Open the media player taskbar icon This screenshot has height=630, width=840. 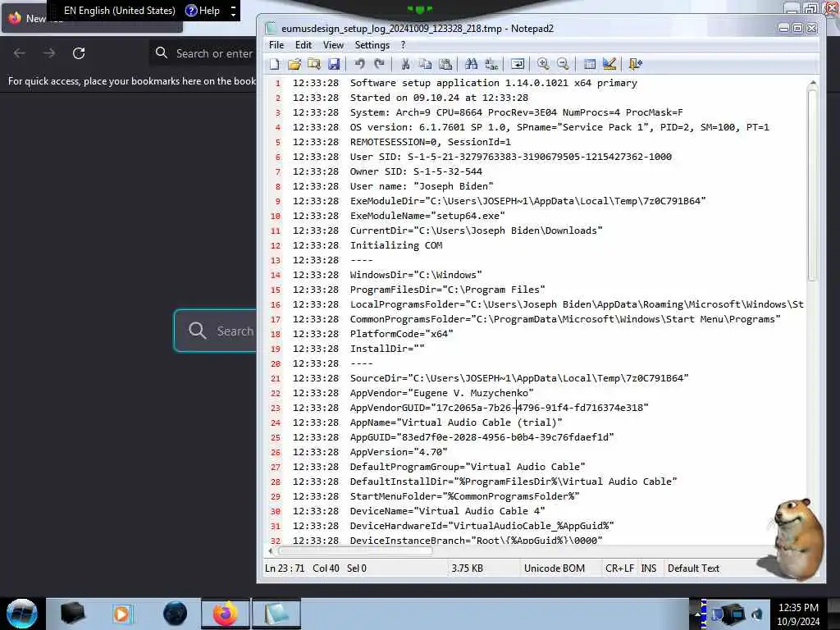click(x=121, y=614)
